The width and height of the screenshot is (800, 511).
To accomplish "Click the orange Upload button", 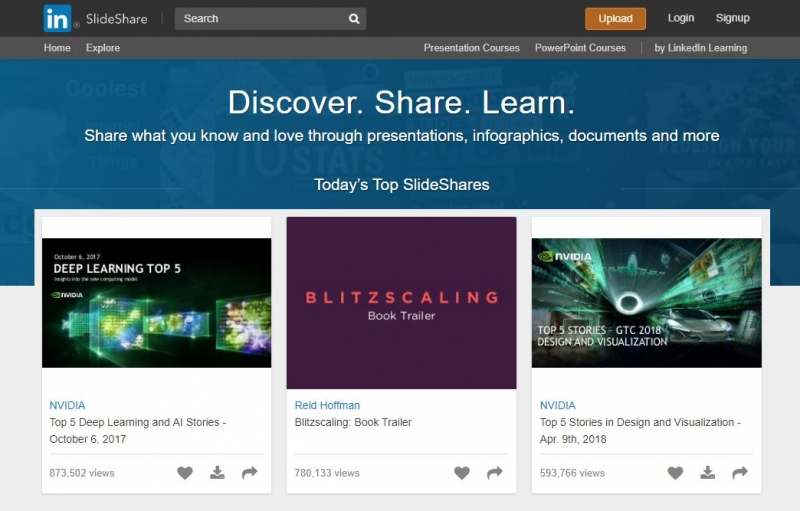I will point(615,19).
